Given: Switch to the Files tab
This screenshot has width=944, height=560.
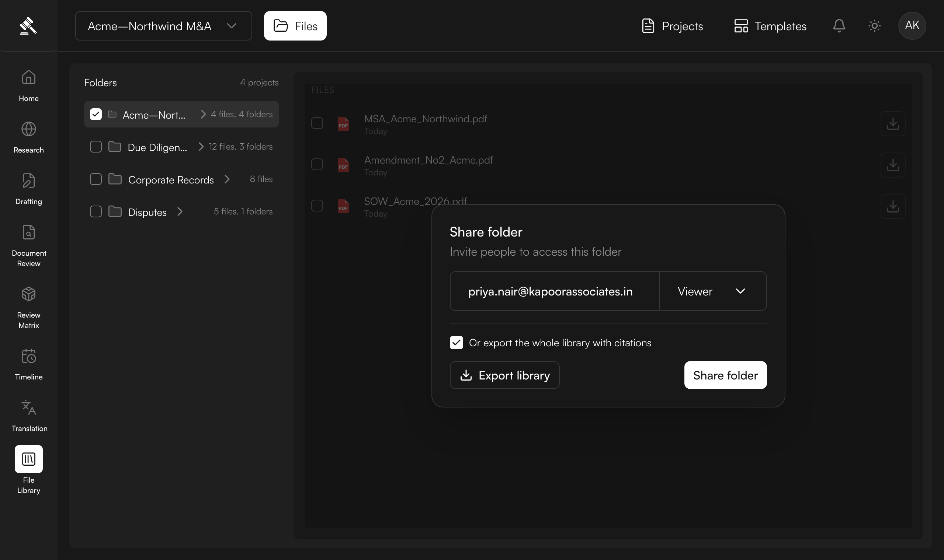Looking at the screenshot, I should click(x=295, y=26).
